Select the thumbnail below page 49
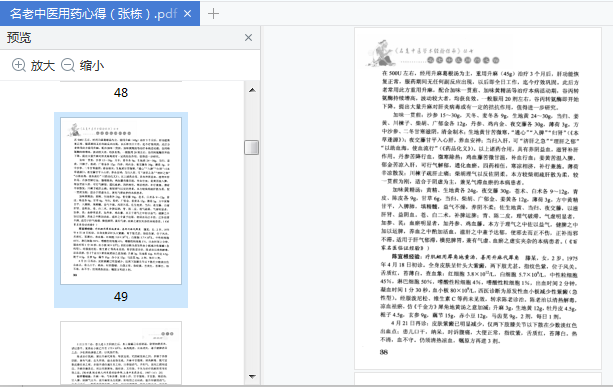613x387 pixels. [121, 353]
